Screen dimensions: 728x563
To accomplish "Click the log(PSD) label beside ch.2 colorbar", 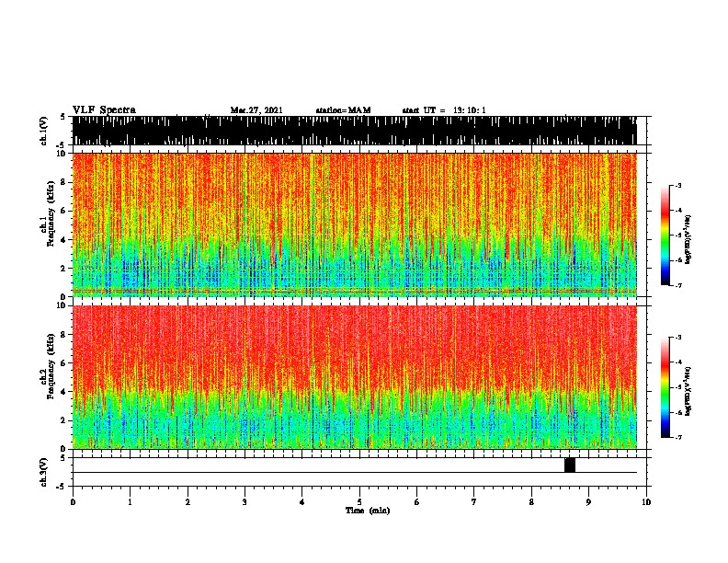I will (x=688, y=391).
